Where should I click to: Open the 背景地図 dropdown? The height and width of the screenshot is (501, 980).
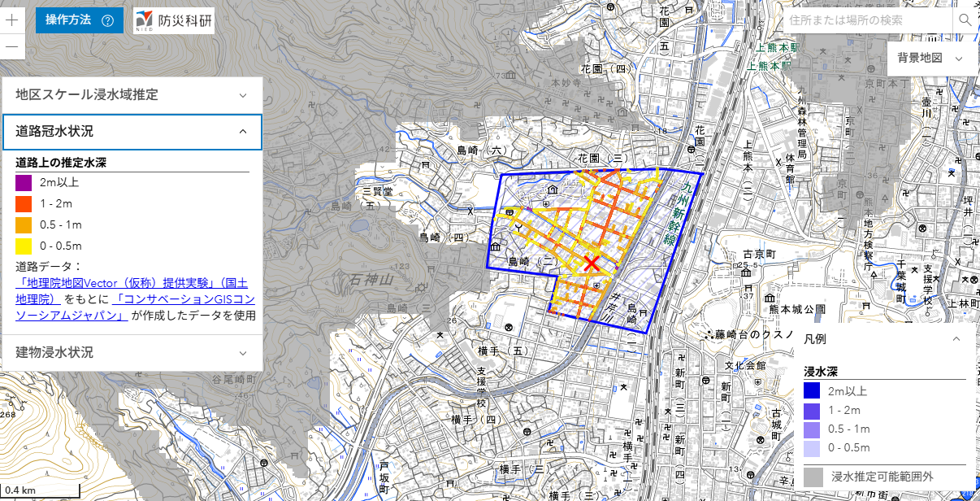930,58
